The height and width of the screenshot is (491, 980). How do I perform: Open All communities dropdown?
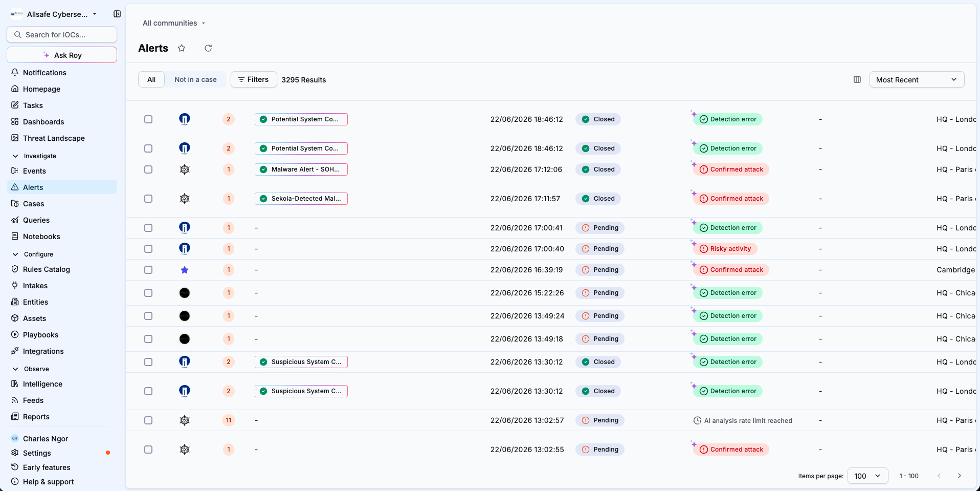pos(174,23)
